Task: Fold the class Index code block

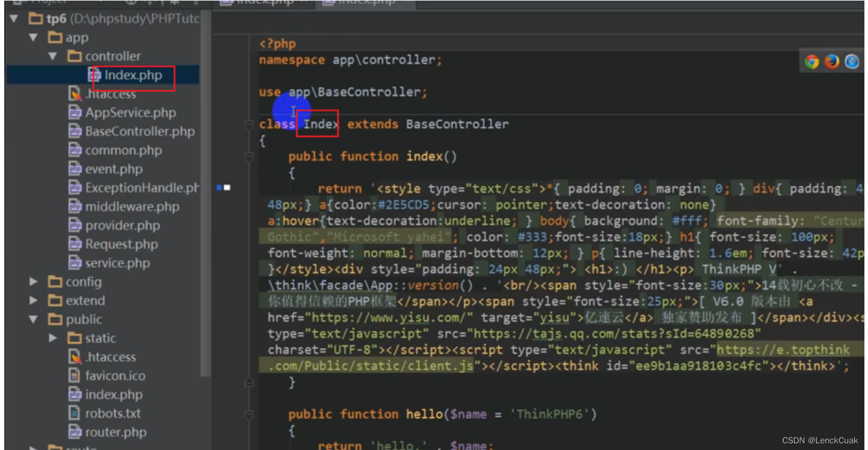Action: pyautogui.click(x=249, y=125)
